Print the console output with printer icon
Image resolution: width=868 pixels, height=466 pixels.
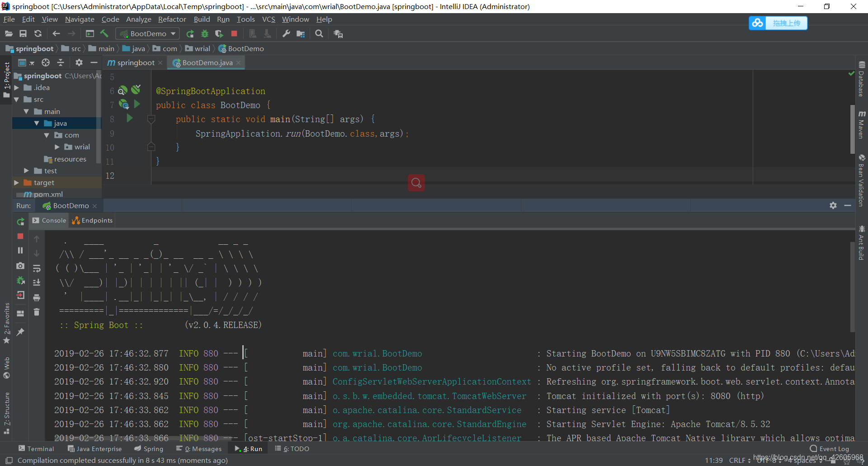37,298
